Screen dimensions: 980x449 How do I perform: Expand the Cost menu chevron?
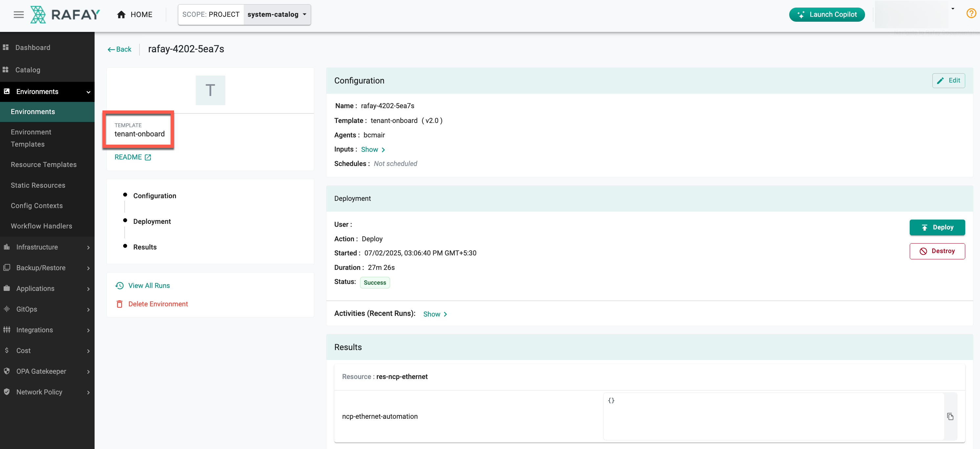[88, 351]
